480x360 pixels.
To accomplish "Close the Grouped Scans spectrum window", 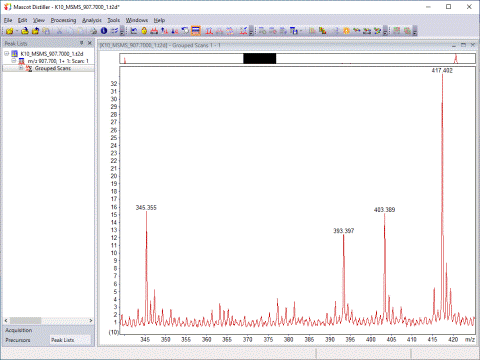I will click(x=472, y=45).
